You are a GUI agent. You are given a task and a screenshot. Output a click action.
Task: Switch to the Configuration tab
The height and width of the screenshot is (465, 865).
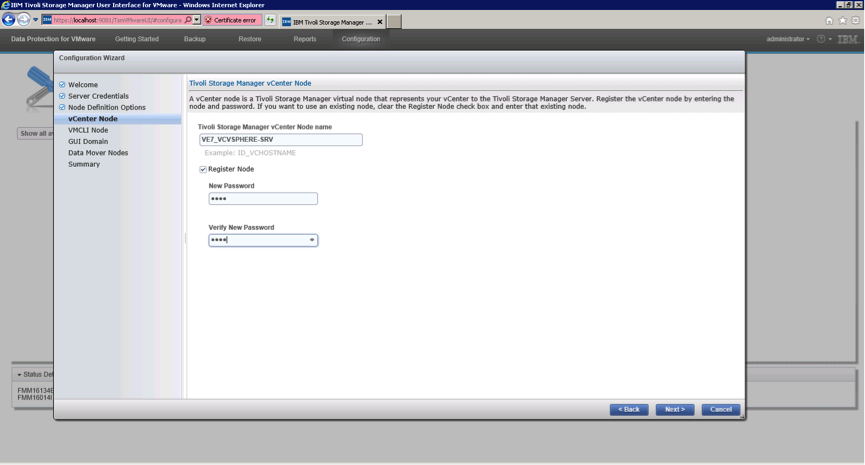(361, 39)
